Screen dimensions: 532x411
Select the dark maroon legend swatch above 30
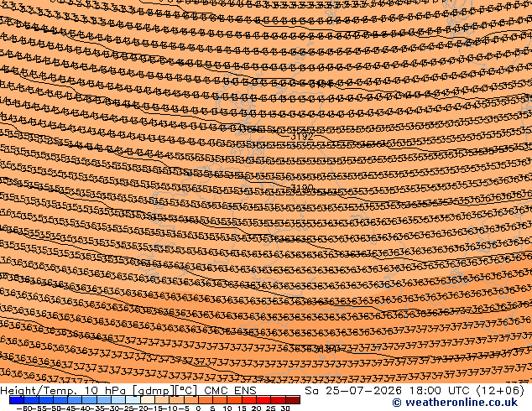[x=293, y=399]
